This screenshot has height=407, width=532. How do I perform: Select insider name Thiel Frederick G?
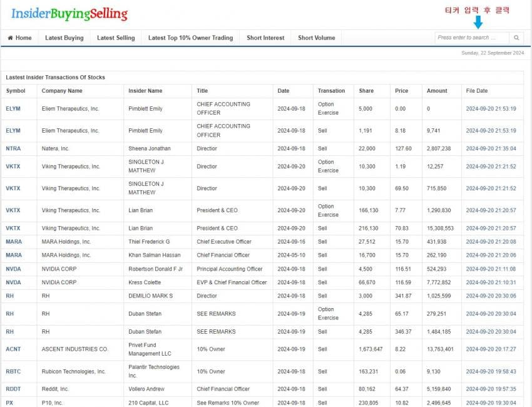(149, 242)
